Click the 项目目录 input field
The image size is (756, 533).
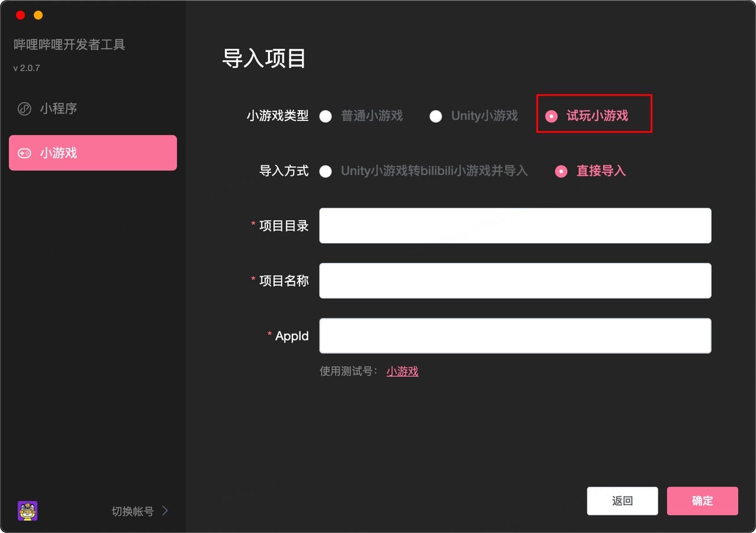coord(515,225)
